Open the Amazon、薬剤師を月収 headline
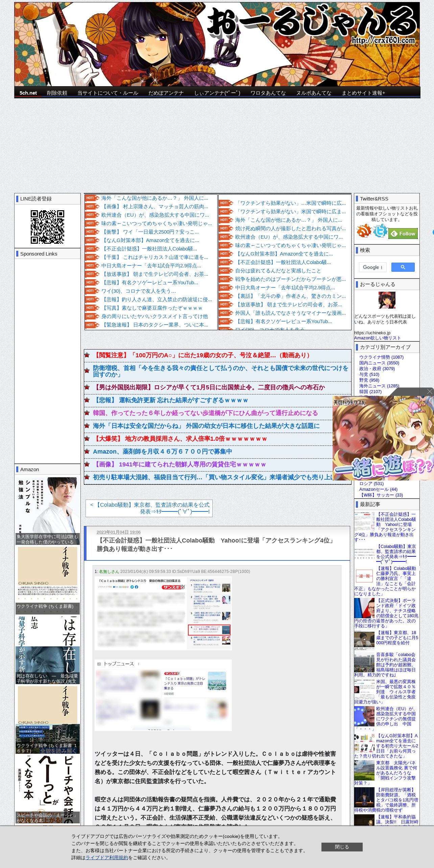 (x=162, y=452)
